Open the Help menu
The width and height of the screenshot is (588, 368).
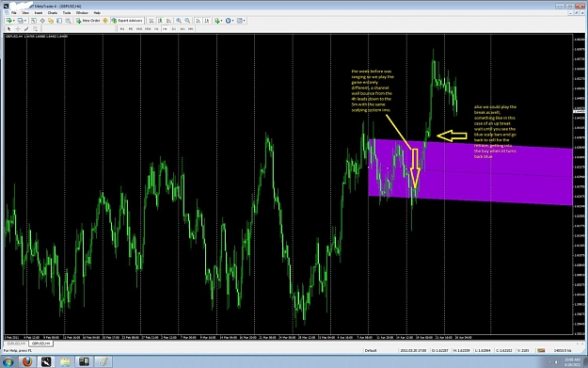[97, 13]
